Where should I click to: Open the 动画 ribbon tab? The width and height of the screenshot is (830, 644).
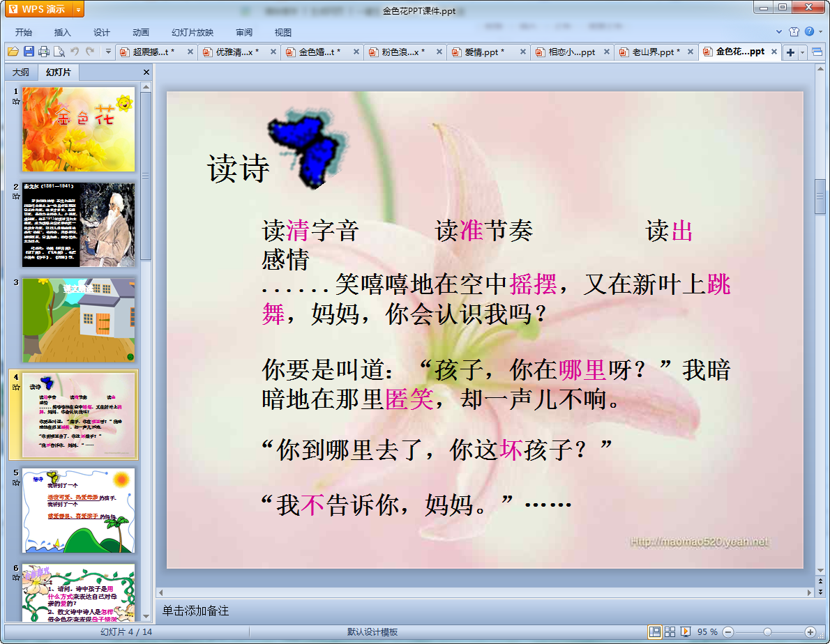[141, 32]
